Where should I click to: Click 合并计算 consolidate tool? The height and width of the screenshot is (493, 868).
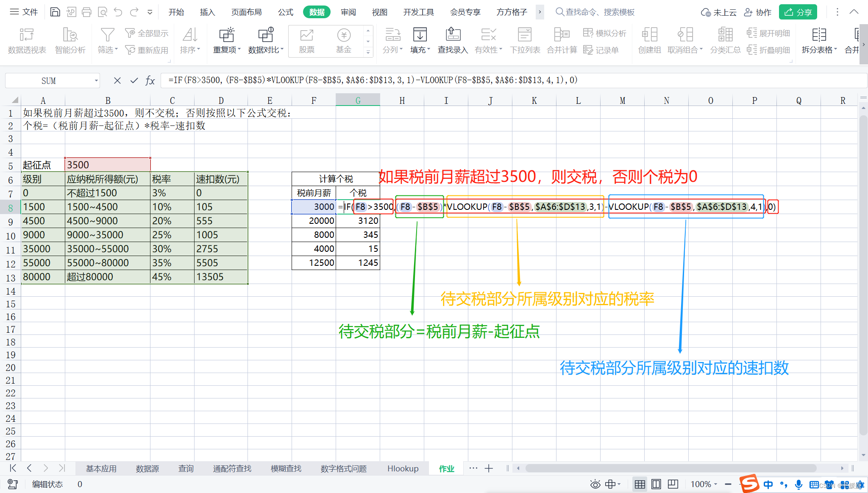pos(562,41)
